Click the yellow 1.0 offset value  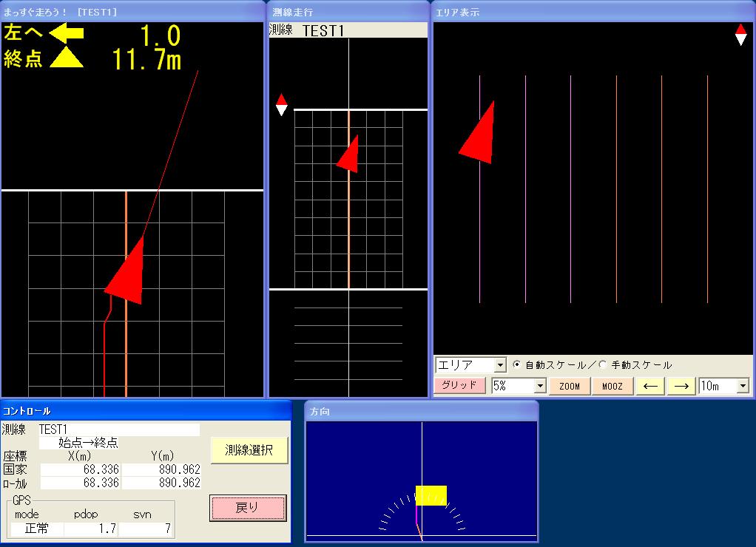pyautogui.click(x=160, y=35)
